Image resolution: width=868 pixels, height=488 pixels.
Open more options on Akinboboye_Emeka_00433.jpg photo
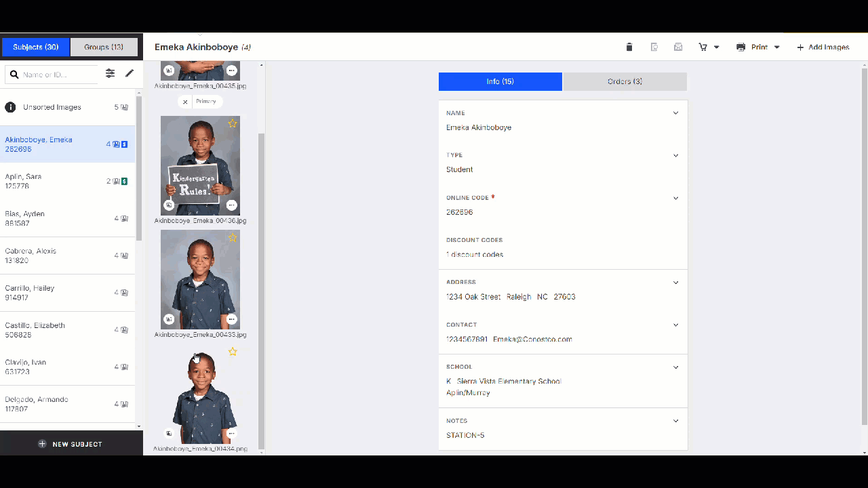tap(231, 319)
